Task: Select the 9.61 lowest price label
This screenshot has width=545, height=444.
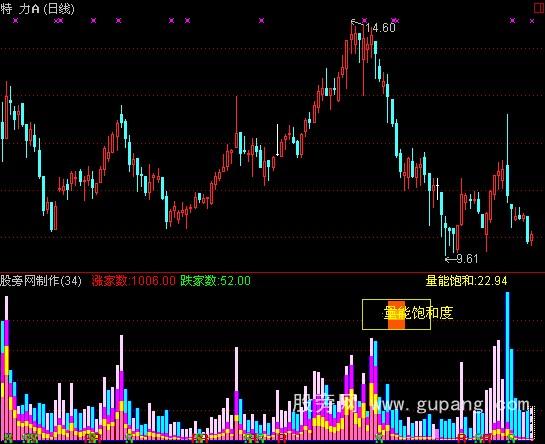Action: 467,259
